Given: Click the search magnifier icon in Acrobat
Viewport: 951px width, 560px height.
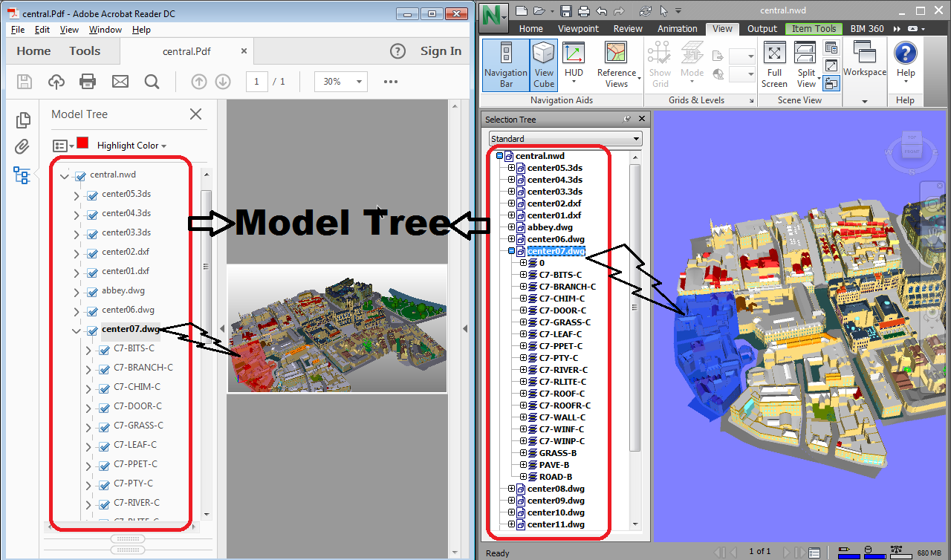Looking at the screenshot, I should [152, 82].
